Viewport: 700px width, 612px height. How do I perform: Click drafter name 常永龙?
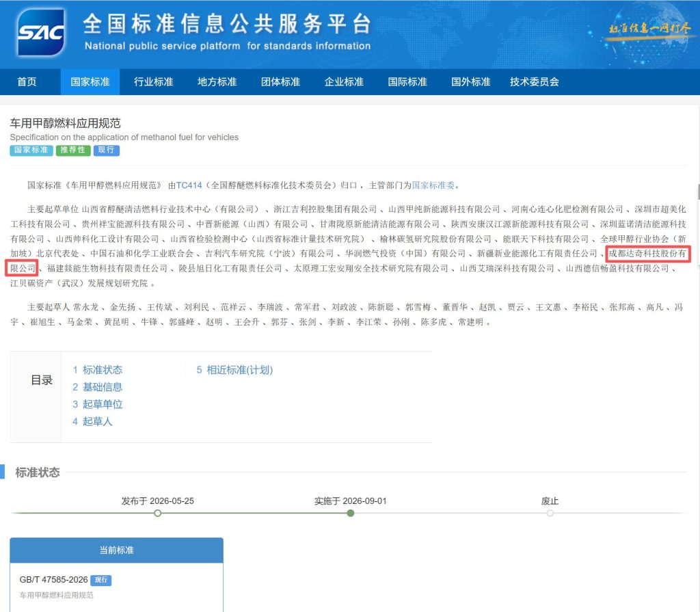coord(85,307)
